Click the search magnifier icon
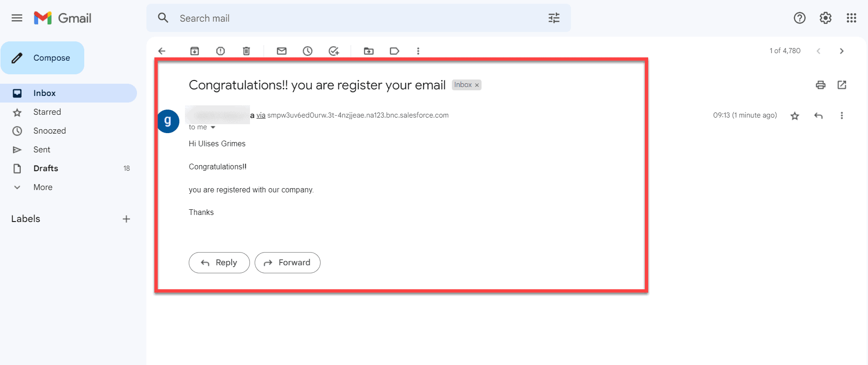This screenshot has height=365, width=868. pos(163,18)
